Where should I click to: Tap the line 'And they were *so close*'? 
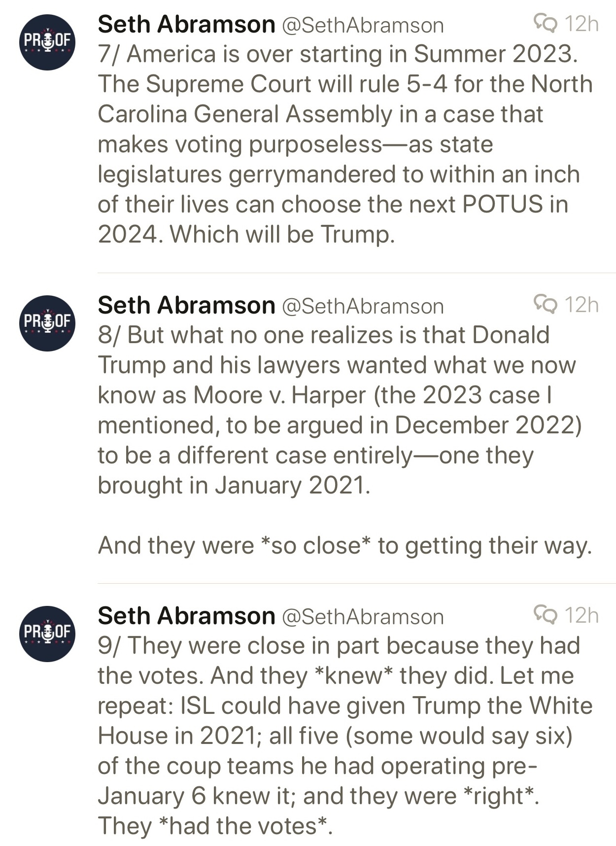344,545
